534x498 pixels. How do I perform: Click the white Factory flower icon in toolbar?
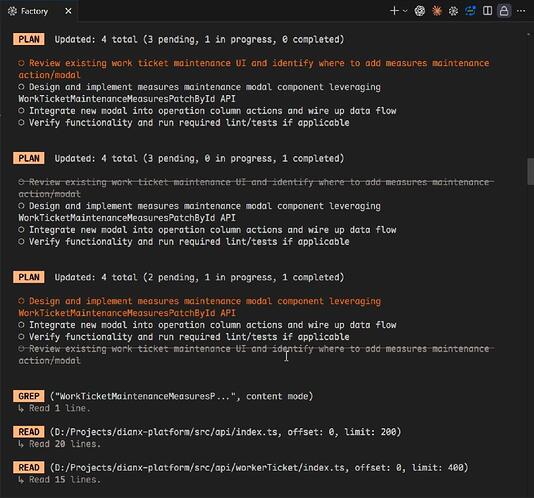(x=453, y=11)
